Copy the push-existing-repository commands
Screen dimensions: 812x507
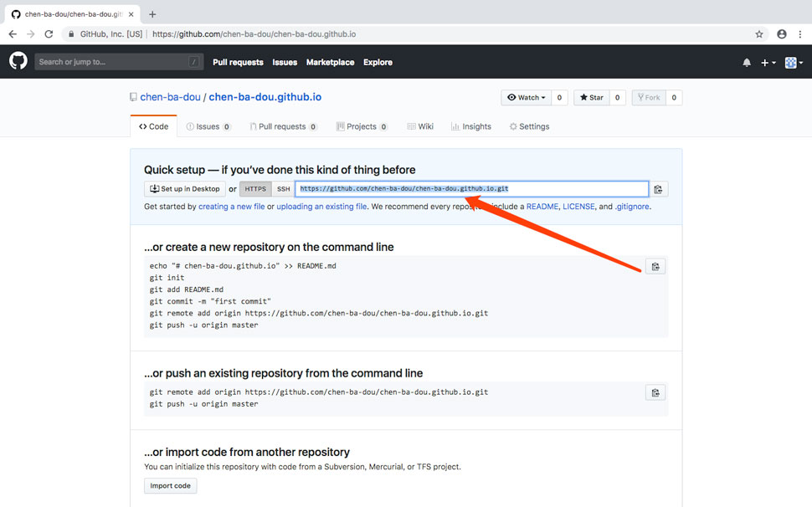click(x=655, y=392)
